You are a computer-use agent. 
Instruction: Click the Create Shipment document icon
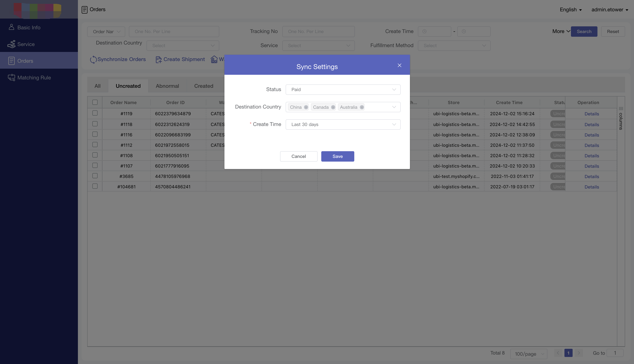(158, 60)
